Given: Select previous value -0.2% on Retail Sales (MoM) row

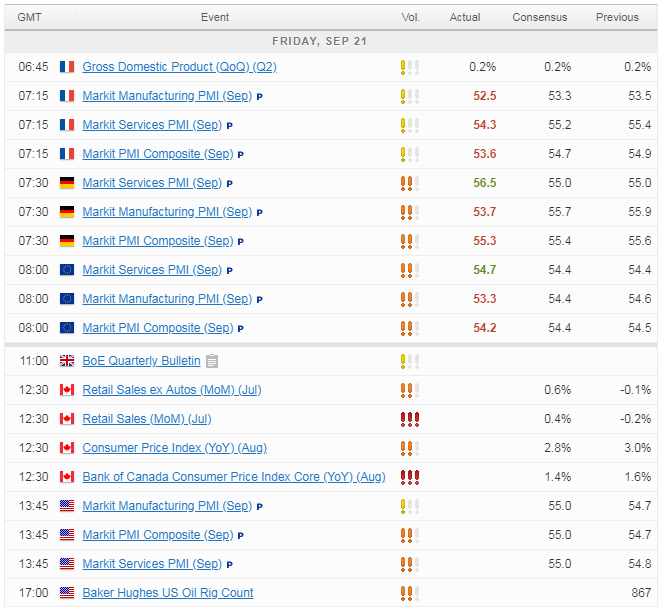Looking at the screenshot, I should pyautogui.click(x=635, y=419).
